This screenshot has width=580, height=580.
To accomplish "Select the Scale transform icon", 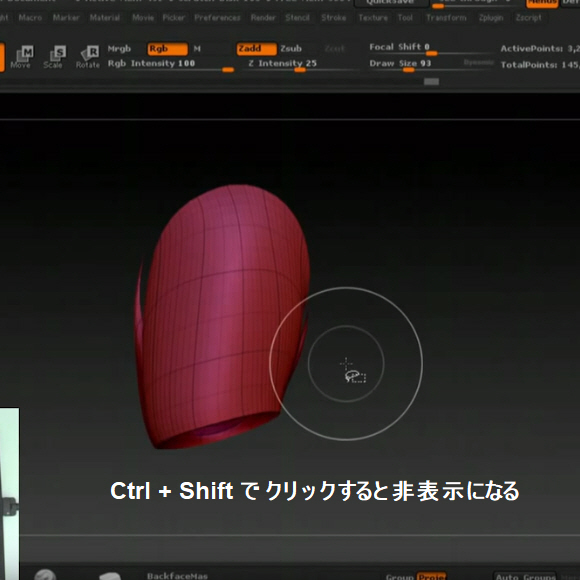I will 54,57.
